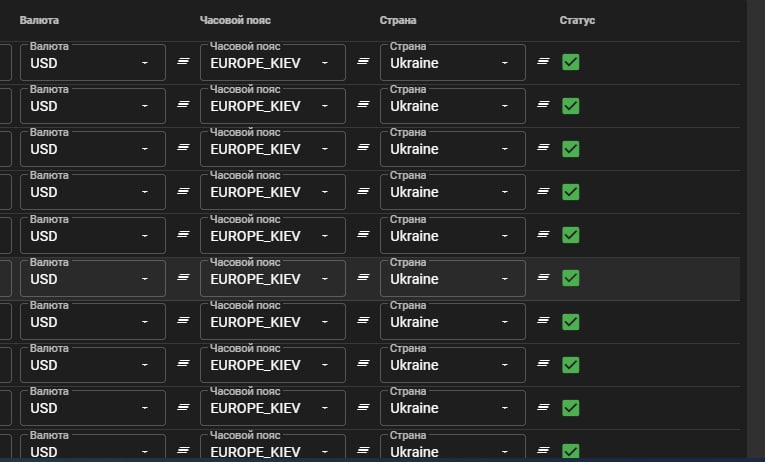This screenshot has width=765, height=462.
Task: Click the Статус column header
Action: (577, 20)
